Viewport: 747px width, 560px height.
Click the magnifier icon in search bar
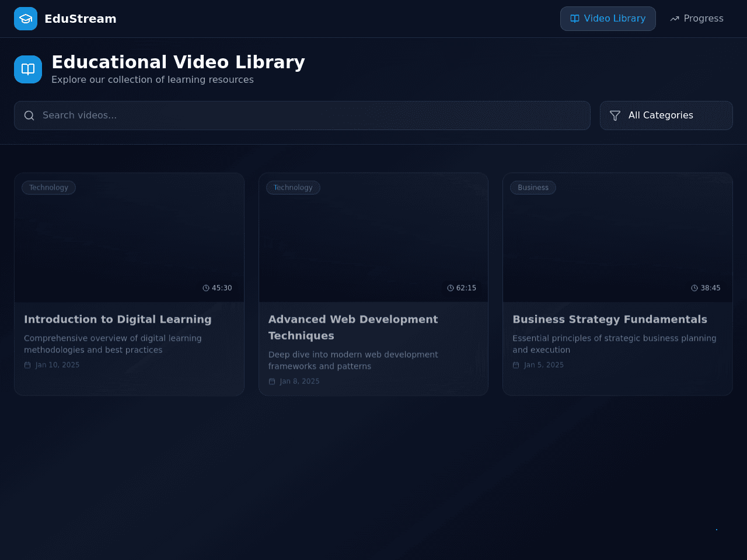[x=29, y=116]
